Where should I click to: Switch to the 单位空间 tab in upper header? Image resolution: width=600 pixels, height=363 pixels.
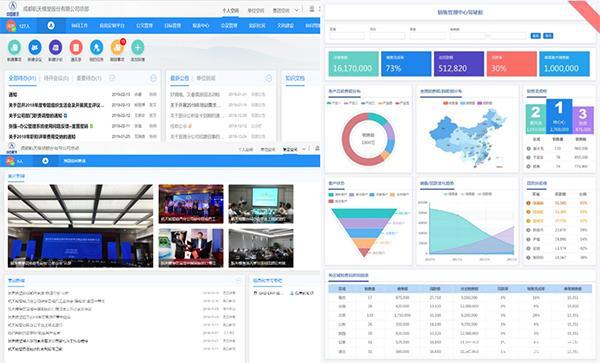coord(256,10)
